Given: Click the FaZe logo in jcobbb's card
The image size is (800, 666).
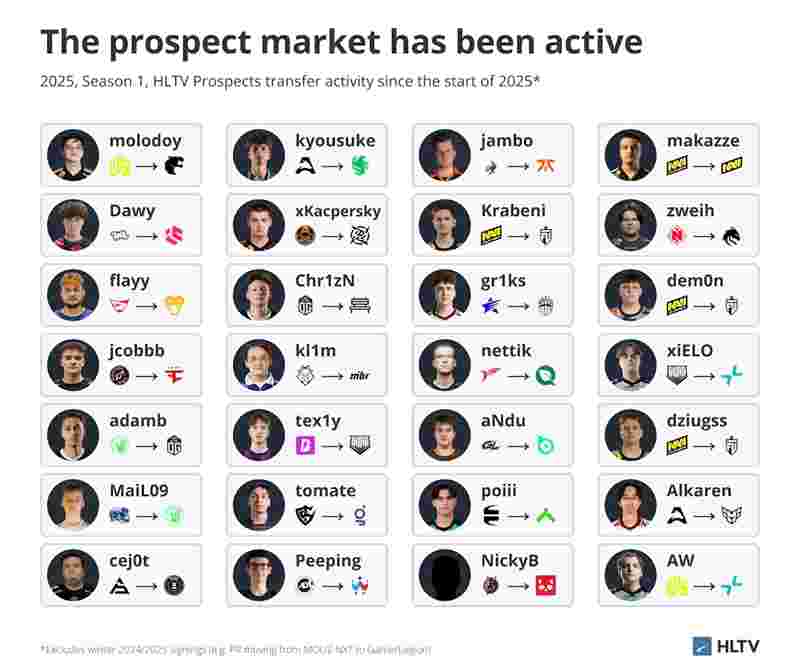Looking at the screenshot, I should pos(175,376).
